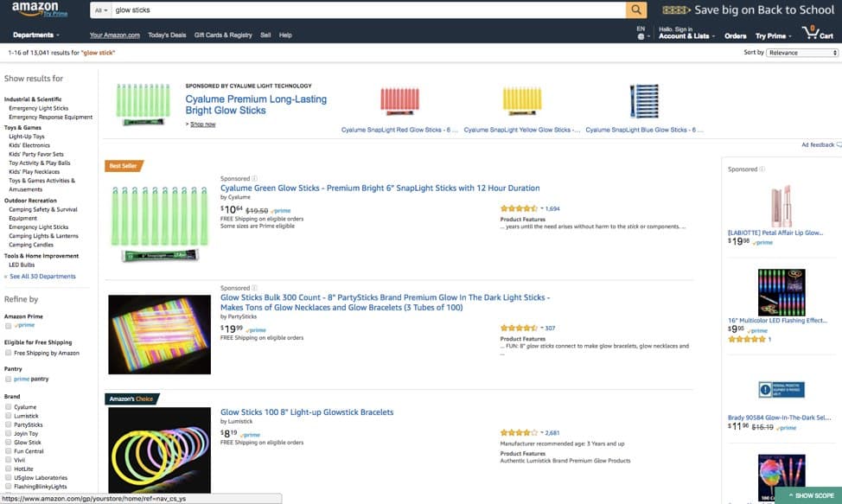Open Camping Lights & Lanterns category
Image resolution: width=842 pixels, height=504 pixels.
[x=43, y=236]
